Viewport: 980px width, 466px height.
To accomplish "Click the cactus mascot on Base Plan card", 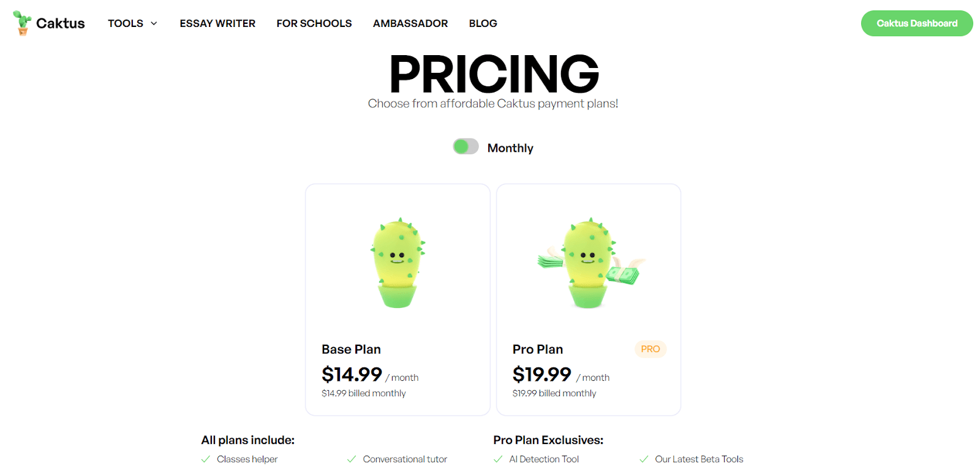I will (x=397, y=262).
